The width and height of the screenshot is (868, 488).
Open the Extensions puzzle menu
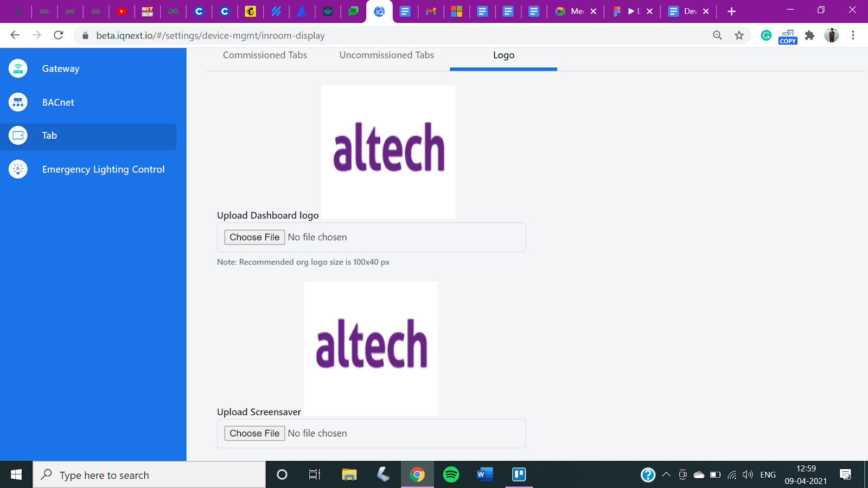[809, 35]
